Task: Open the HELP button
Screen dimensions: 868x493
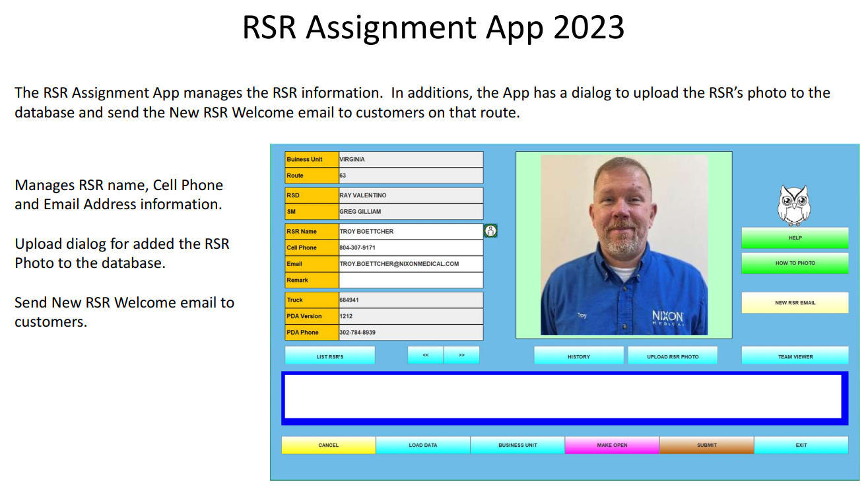Action: [x=795, y=238]
